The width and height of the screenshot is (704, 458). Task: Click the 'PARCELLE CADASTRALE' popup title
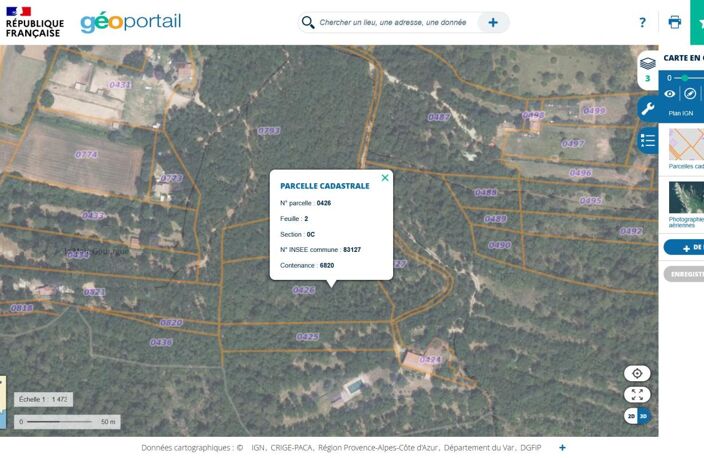pos(325,186)
